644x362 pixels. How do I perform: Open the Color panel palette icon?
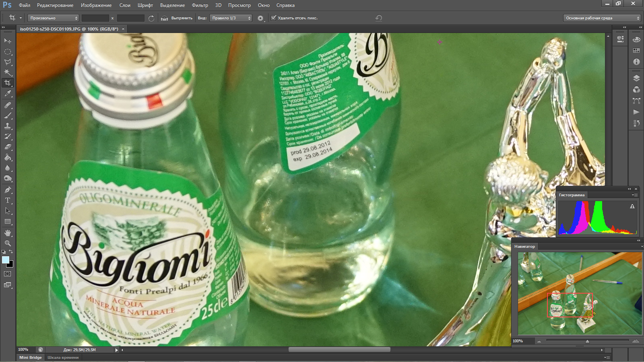pos(636,39)
